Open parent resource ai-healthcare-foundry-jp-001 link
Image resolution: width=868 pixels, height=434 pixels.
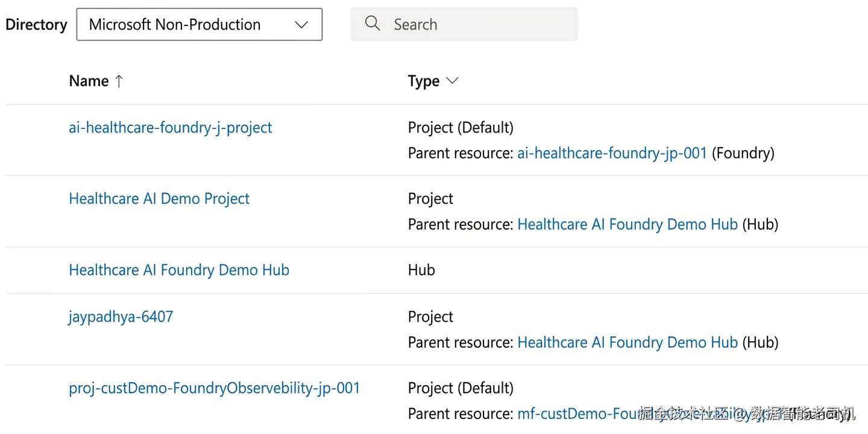(612, 153)
